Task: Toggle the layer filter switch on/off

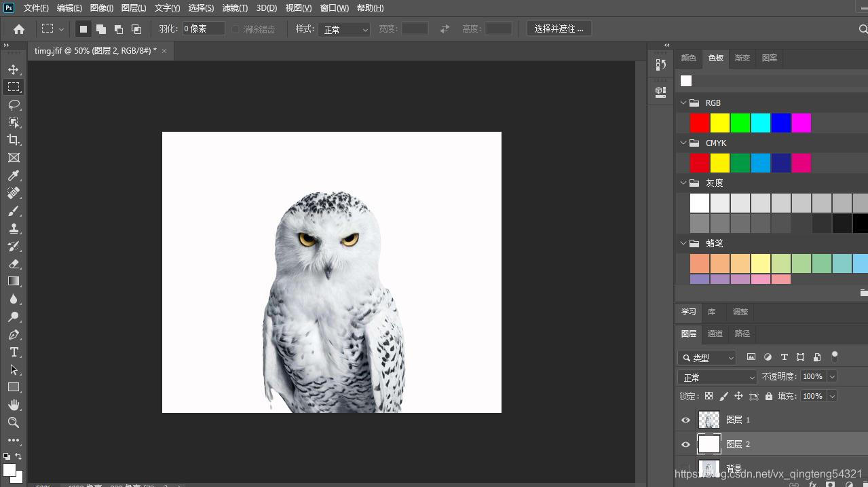Action: (x=835, y=356)
